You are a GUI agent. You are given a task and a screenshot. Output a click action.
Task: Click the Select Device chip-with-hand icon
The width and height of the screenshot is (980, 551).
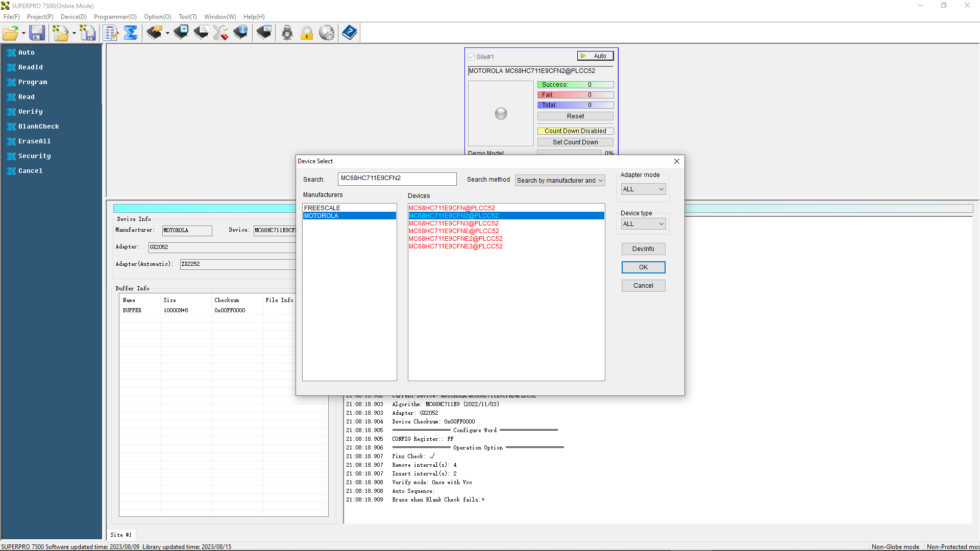(154, 33)
